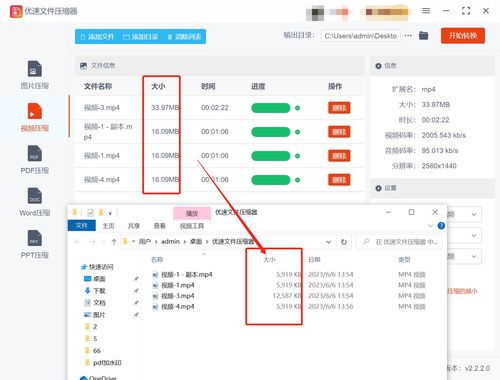Image resolution: width=500 pixels, height=380 pixels.
Task: Click the 时间 column header
Action: tap(208, 86)
